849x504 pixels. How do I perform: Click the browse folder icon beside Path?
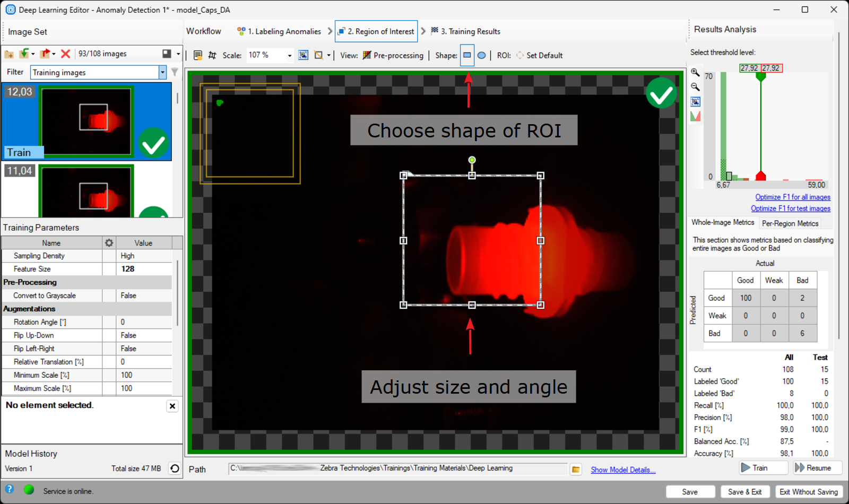point(576,470)
